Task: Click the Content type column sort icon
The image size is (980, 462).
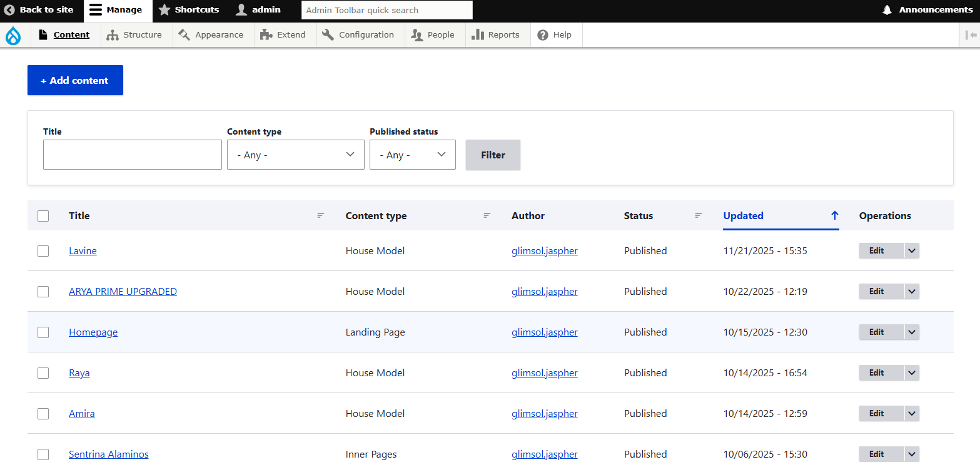Action: [x=487, y=215]
